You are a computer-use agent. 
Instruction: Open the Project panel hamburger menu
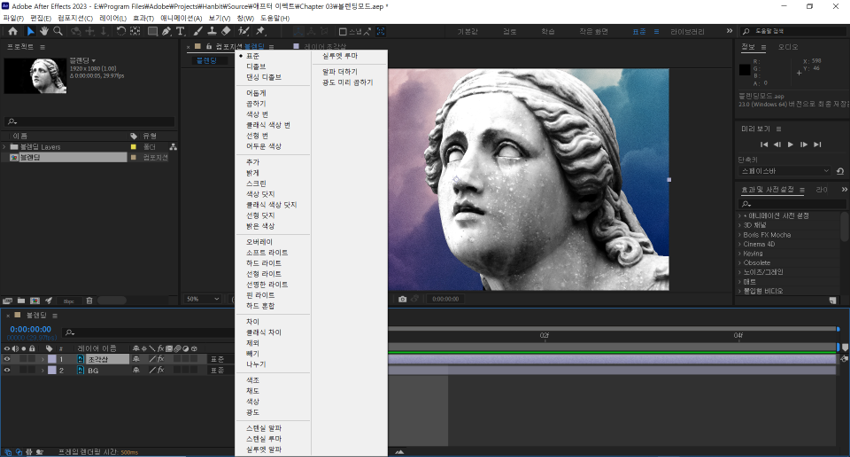pyautogui.click(x=42, y=47)
